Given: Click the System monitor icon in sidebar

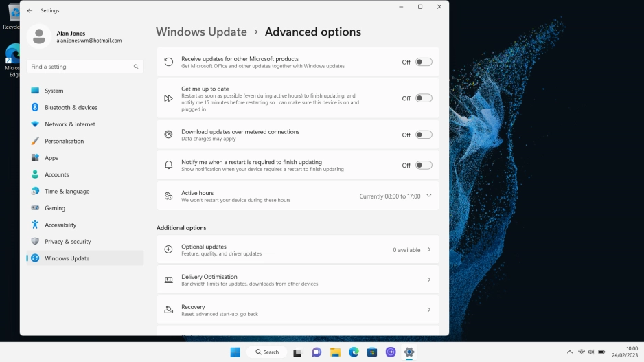Looking at the screenshot, I should pyautogui.click(x=35, y=91).
